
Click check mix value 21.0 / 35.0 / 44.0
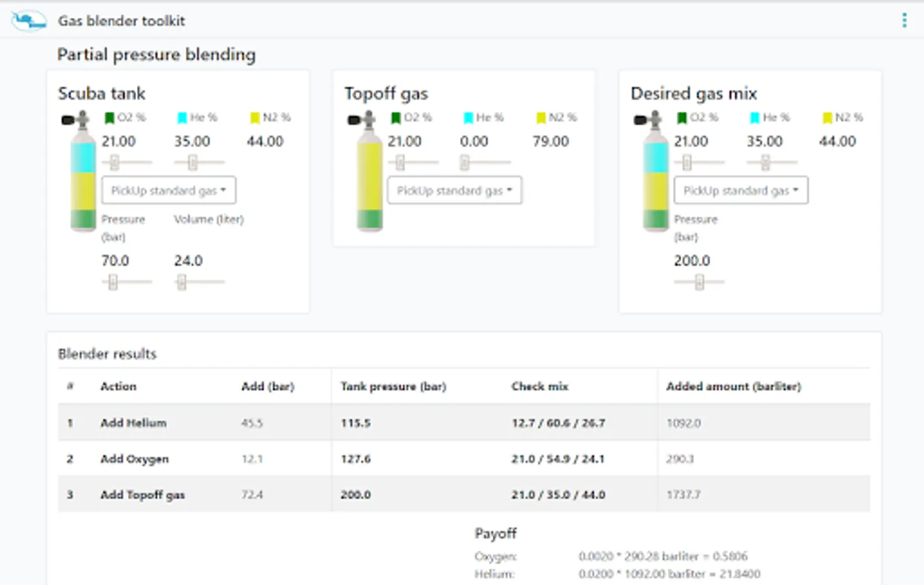pyautogui.click(x=558, y=495)
